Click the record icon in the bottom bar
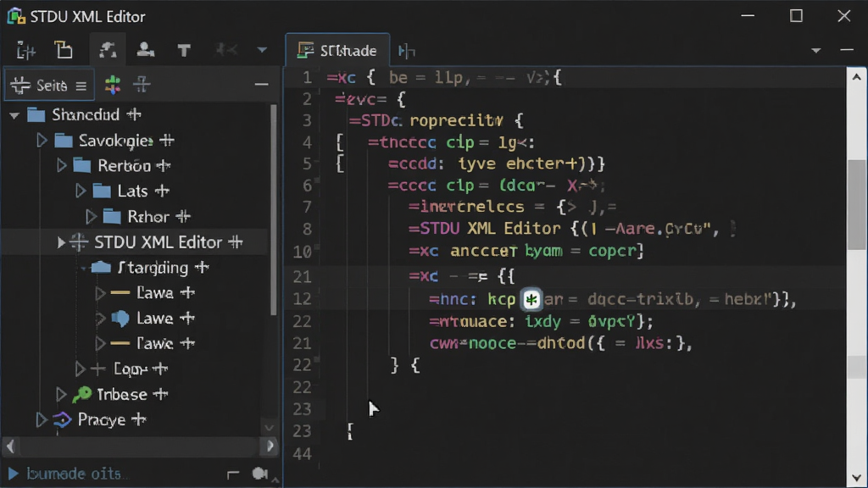868x488 pixels. (x=259, y=474)
